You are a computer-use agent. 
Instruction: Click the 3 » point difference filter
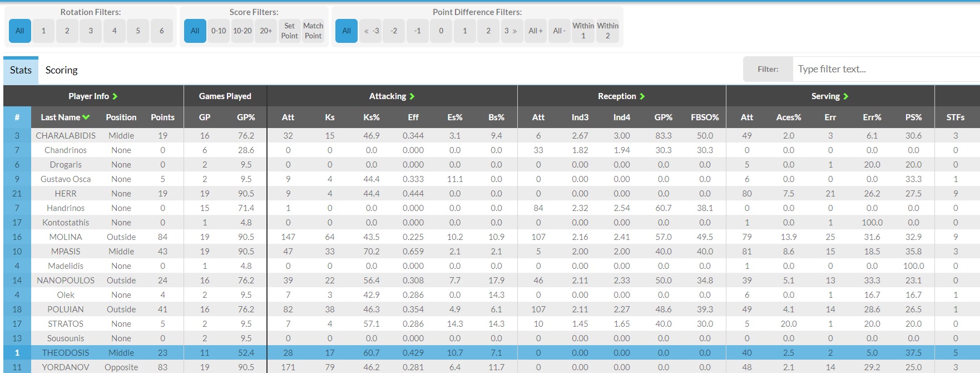[x=511, y=31]
